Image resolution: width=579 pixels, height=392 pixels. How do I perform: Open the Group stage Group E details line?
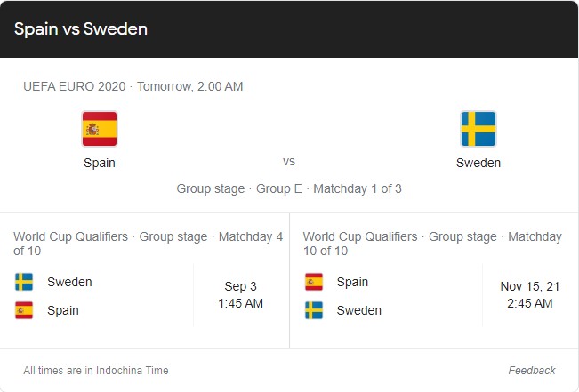click(x=289, y=188)
